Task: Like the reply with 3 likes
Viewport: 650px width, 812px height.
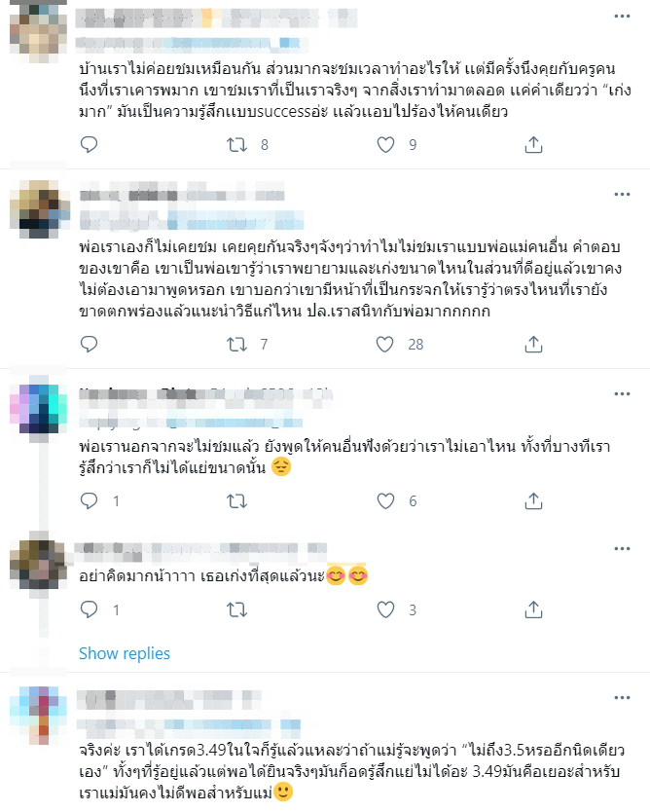Action: point(385,609)
